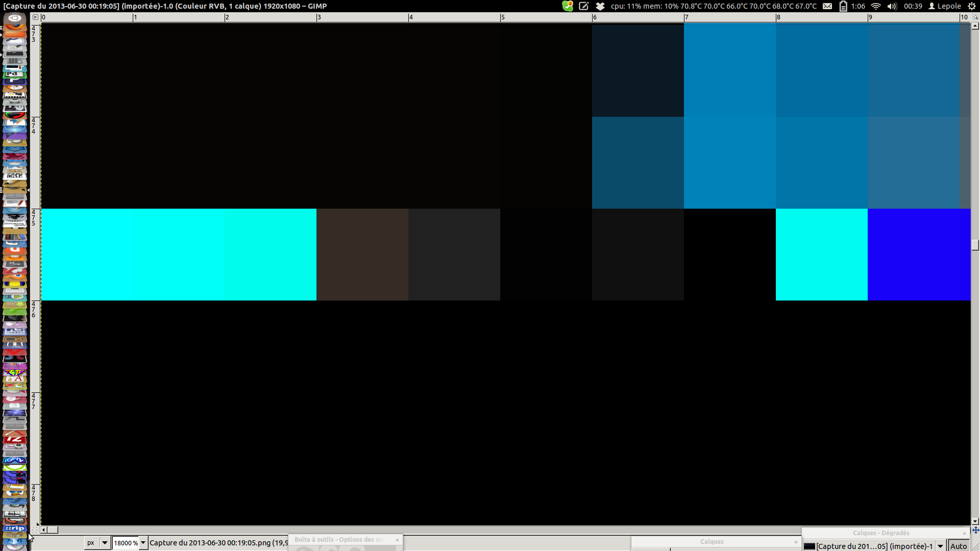
Task: Click the zoom-on-resize icon at ruler corner
Action: (x=975, y=17)
